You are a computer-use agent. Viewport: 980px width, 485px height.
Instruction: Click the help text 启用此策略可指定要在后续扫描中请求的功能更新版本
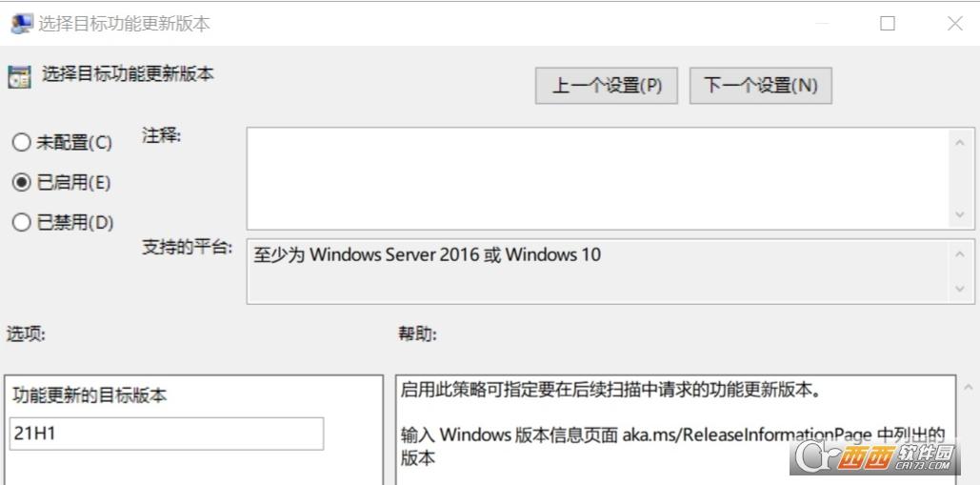pos(610,392)
